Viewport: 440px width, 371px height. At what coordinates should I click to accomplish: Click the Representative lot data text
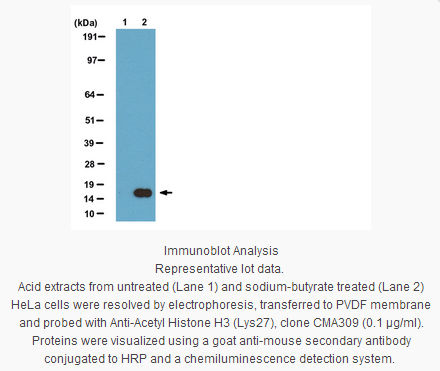[219, 269]
